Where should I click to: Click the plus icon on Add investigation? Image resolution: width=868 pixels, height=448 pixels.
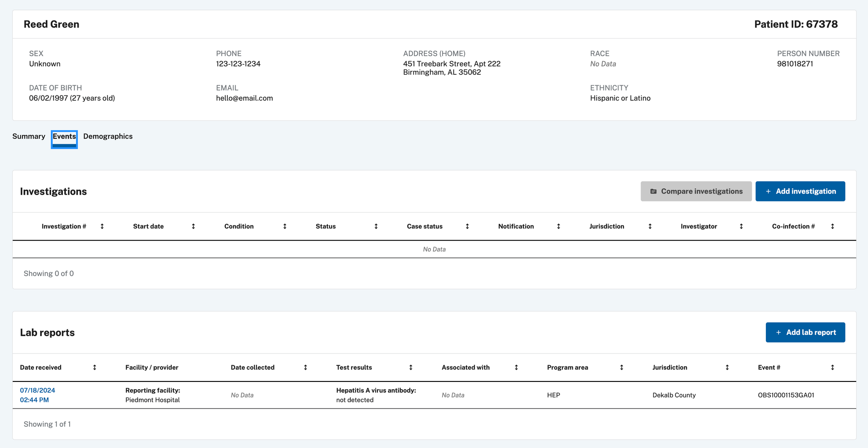pyautogui.click(x=769, y=191)
